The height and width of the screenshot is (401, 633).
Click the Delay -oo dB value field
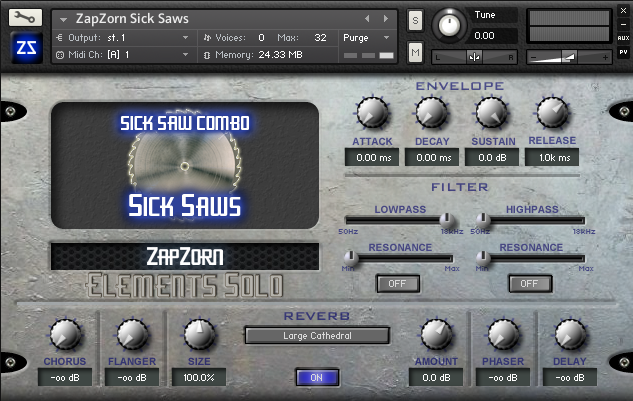pyautogui.click(x=570, y=378)
